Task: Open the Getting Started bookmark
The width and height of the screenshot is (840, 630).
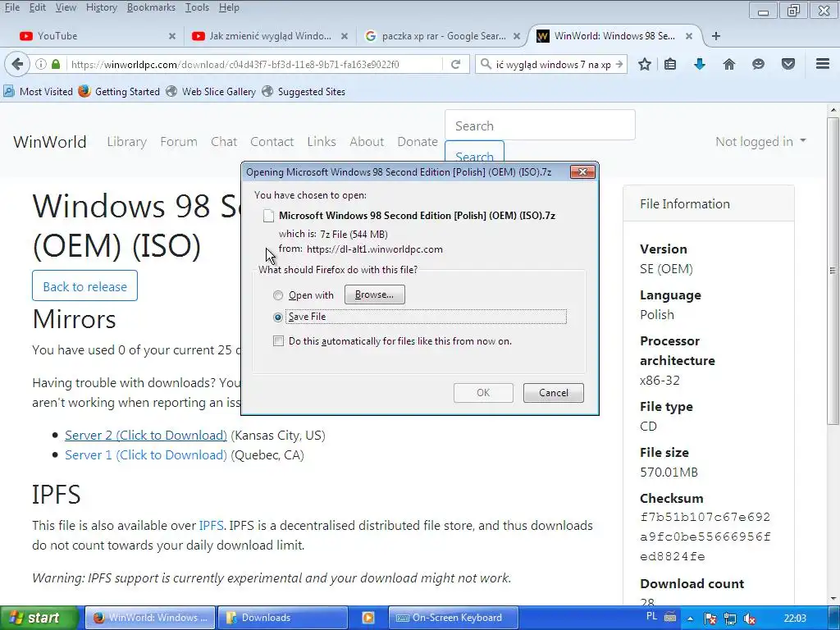Action: point(119,92)
